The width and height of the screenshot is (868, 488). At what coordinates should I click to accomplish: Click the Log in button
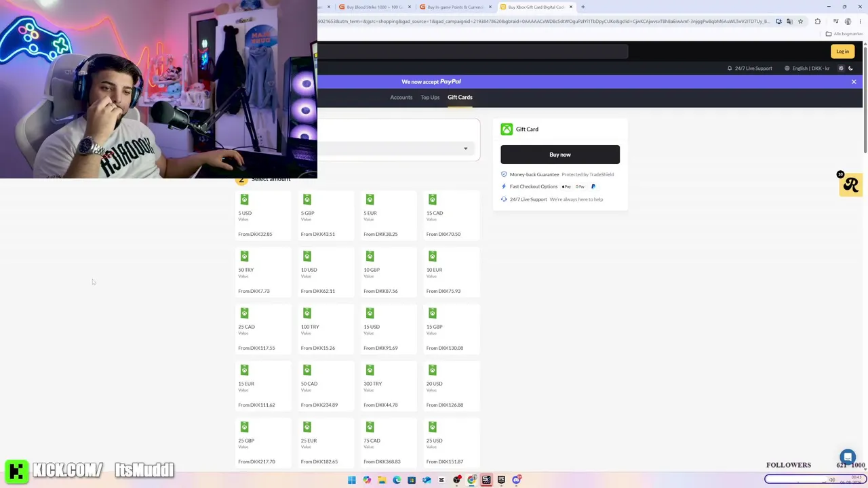tap(842, 52)
